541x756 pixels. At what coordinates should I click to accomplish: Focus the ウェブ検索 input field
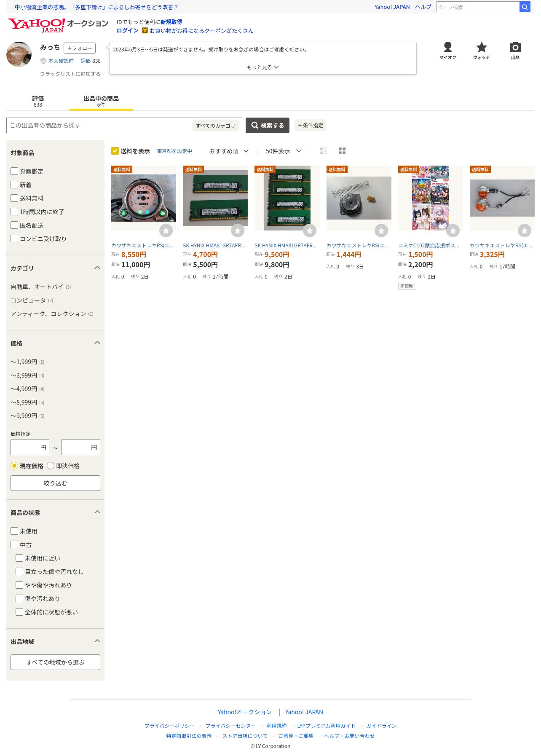478,7
